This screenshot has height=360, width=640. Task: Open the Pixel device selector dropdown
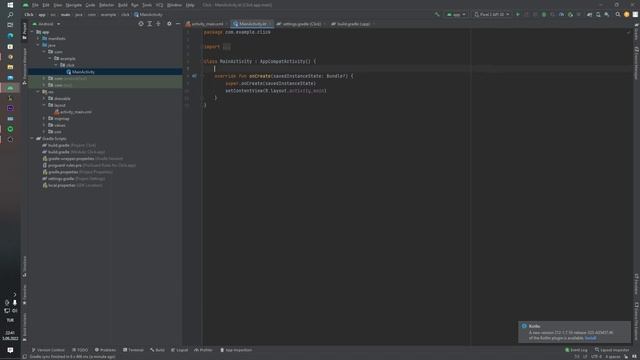pyautogui.click(x=491, y=15)
